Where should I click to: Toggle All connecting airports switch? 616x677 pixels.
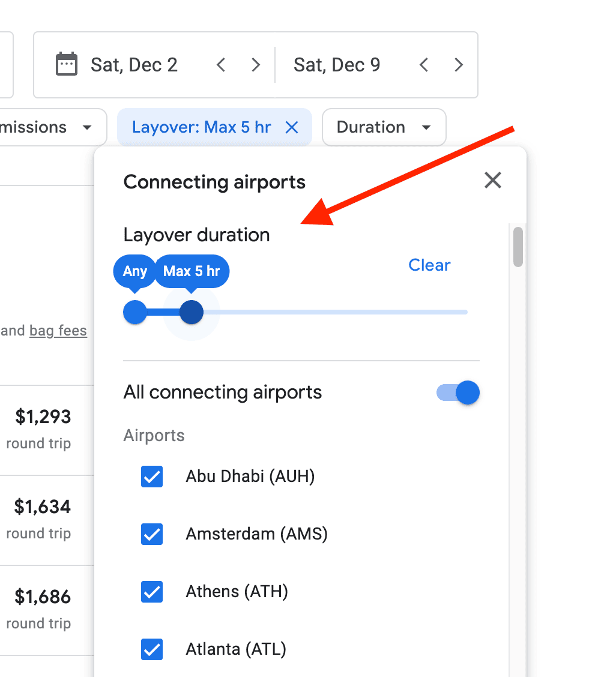pos(459,393)
